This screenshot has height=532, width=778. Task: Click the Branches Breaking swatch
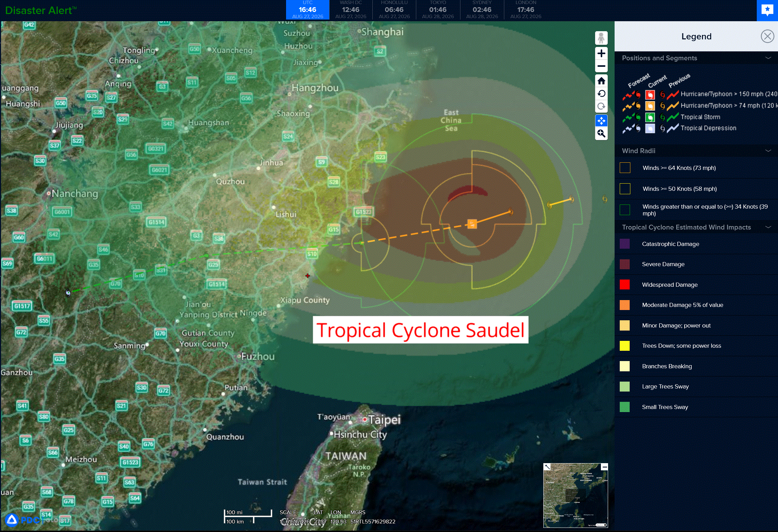(625, 366)
